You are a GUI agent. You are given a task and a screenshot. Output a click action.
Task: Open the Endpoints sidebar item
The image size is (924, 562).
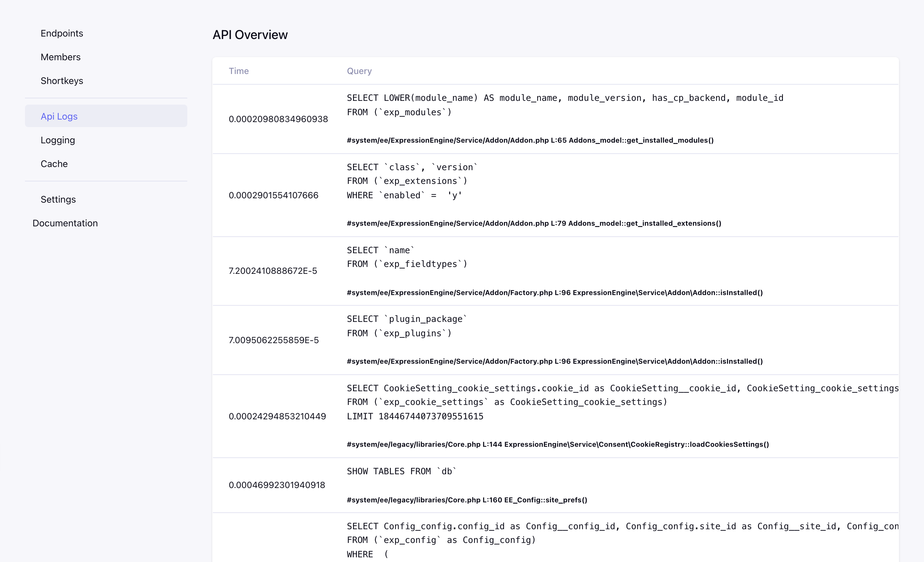[62, 33]
